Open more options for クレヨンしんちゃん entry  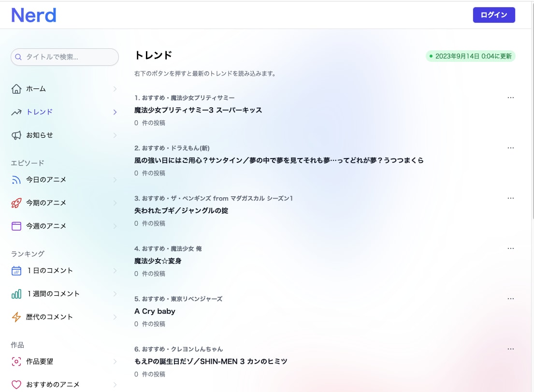coord(510,349)
